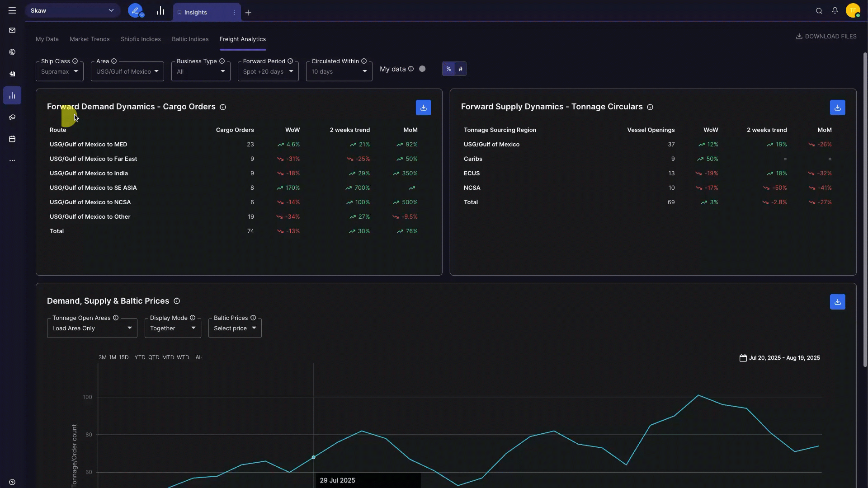
Task: Open the Ship Class dropdown showing Supramax
Action: coord(59,71)
